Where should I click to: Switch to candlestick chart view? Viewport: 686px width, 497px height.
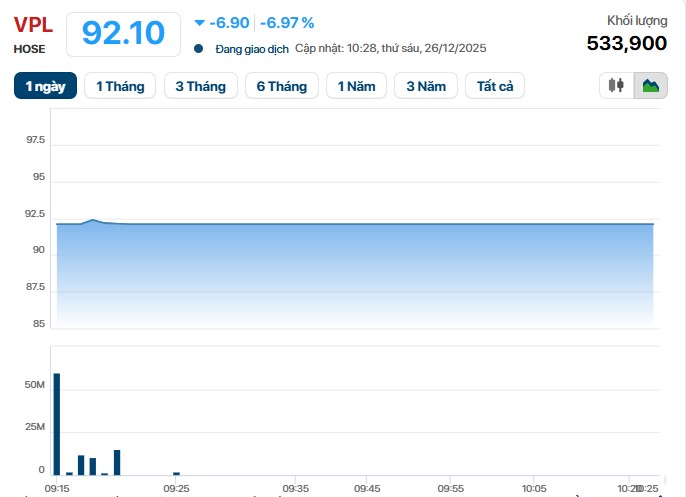point(617,86)
